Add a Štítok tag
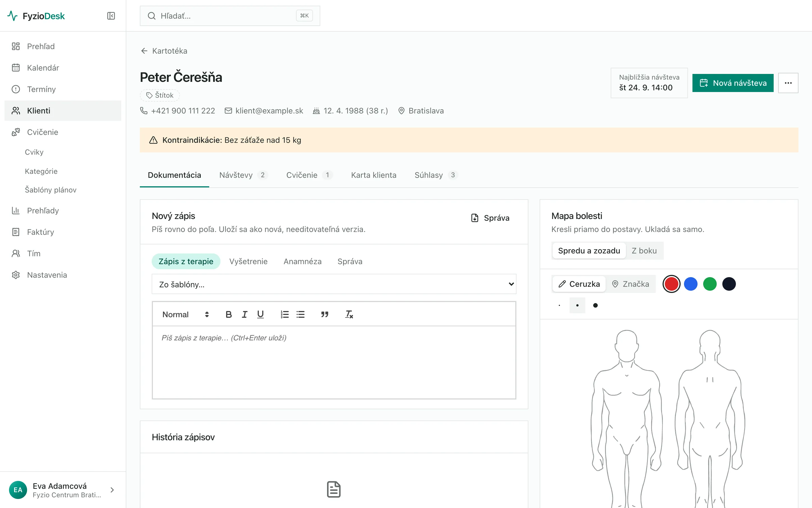The image size is (812, 508). 160,95
